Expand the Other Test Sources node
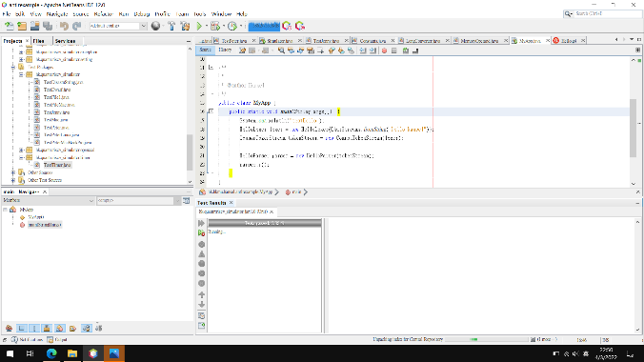 point(13,180)
